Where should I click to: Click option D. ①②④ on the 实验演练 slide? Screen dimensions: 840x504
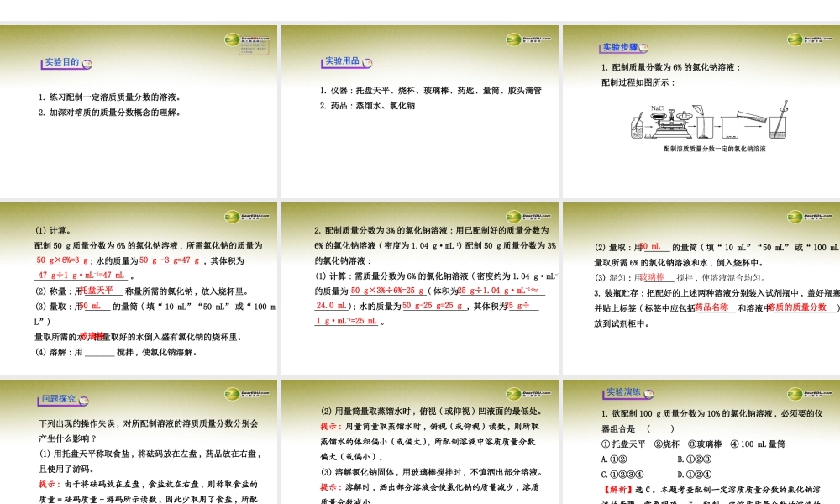click(695, 475)
